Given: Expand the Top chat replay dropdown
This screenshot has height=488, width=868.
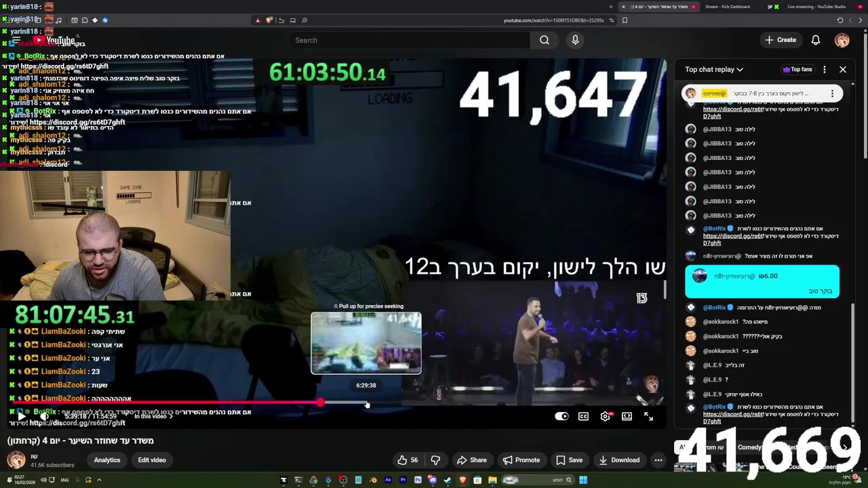Looking at the screenshot, I should (x=714, y=69).
